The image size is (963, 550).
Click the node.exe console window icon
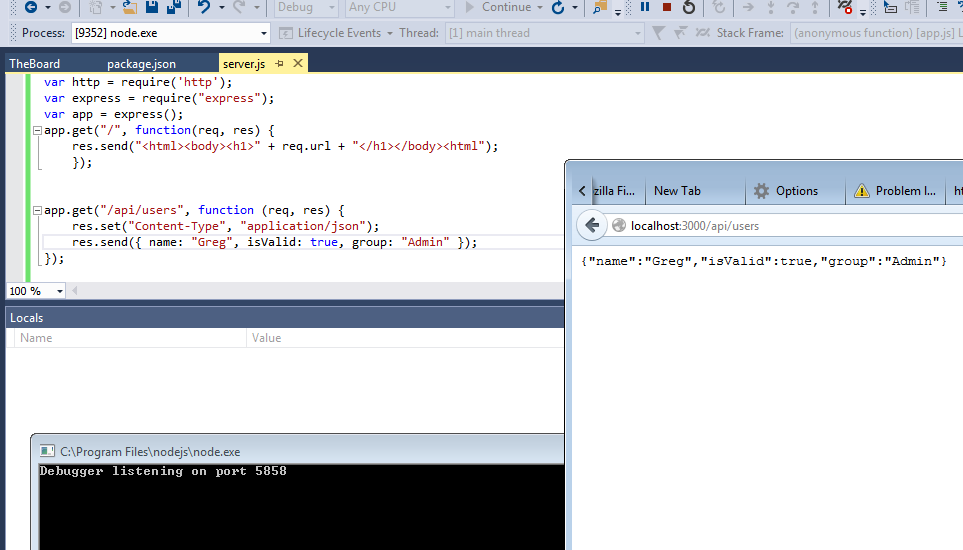pyautogui.click(x=47, y=451)
